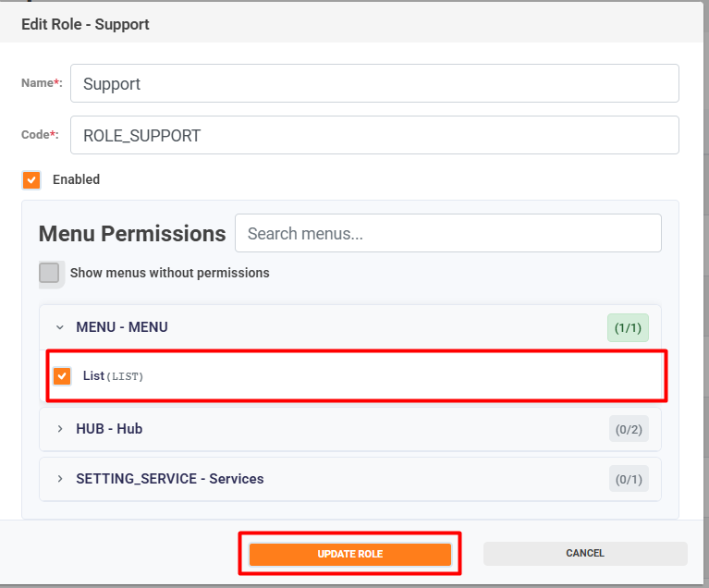Select the HUB - Hub row title
709x588 pixels.
coord(109,429)
